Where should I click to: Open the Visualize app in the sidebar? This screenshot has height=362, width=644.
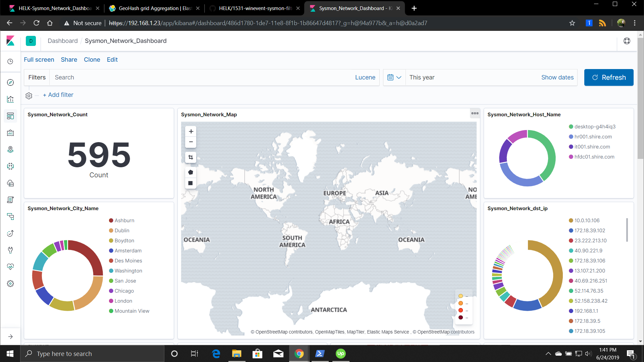[10, 99]
